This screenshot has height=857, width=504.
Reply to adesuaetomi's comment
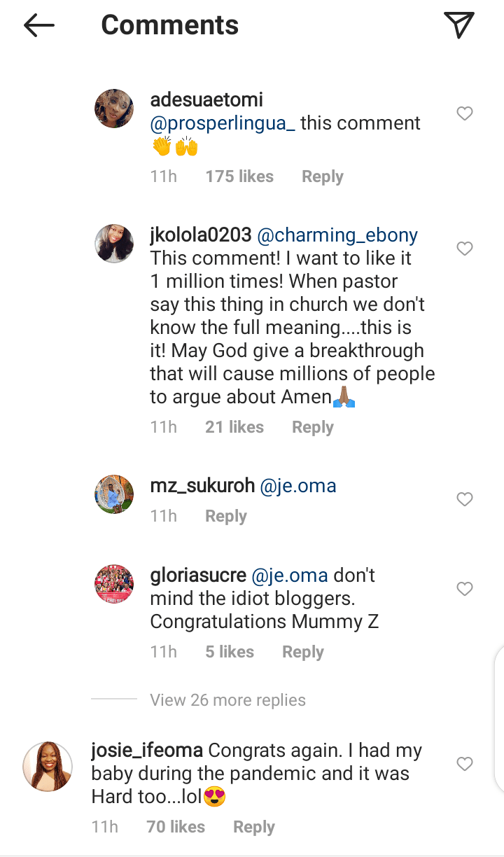(322, 176)
